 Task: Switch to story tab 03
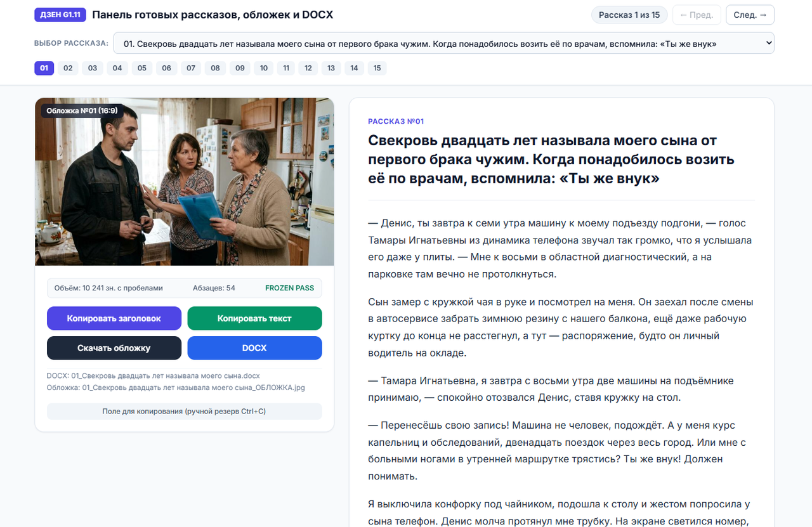point(93,68)
